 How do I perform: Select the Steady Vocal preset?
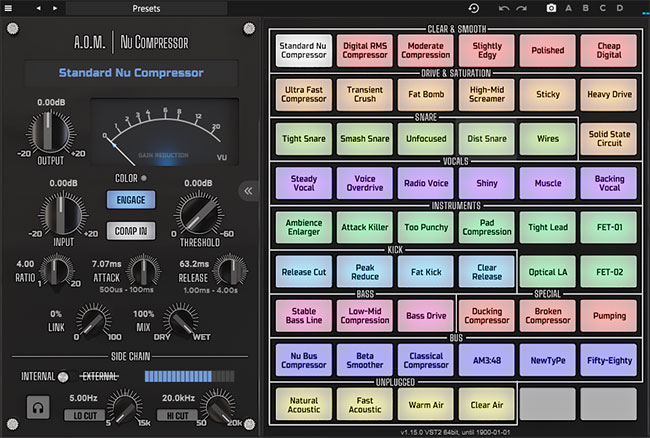click(304, 183)
